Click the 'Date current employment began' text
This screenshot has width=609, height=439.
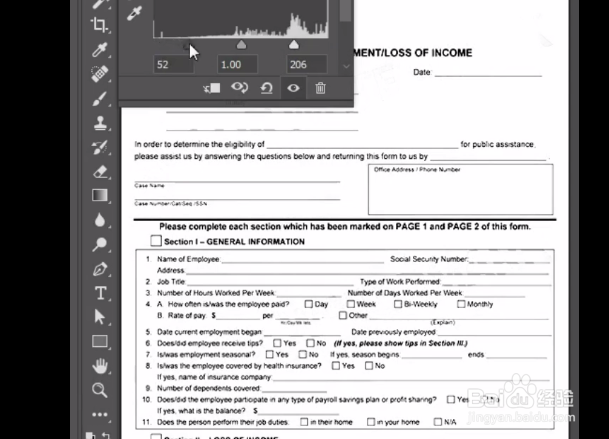pyautogui.click(x=210, y=332)
